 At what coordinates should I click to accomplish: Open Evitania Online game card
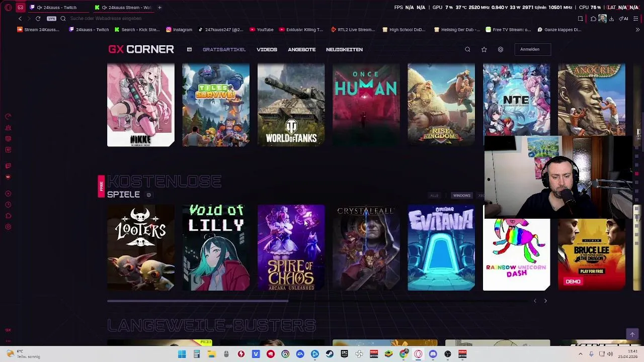[x=441, y=247]
